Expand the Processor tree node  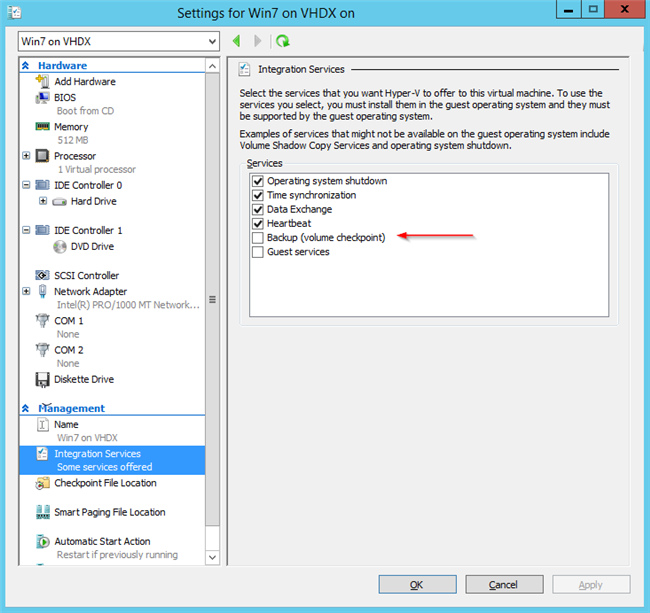(26, 156)
